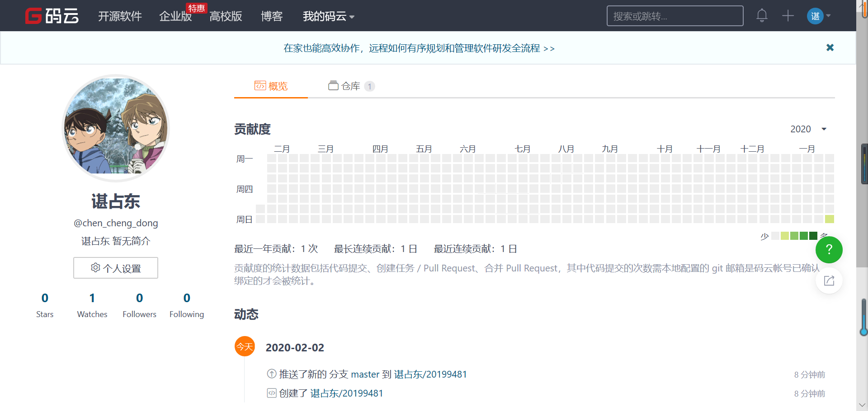
Task: Open the remote collaboration announcement link
Action: pyautogui.click(x=419, y=48)
